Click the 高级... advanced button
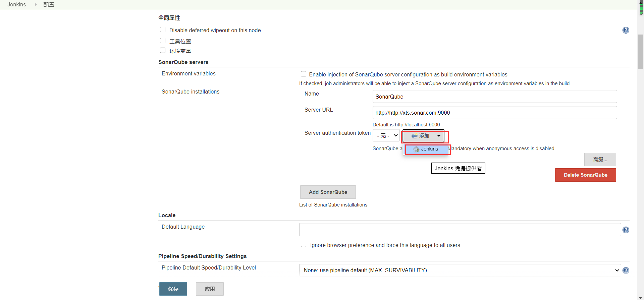Image resolution: width=644 pixels, height=300 pixels. [600, 160]
